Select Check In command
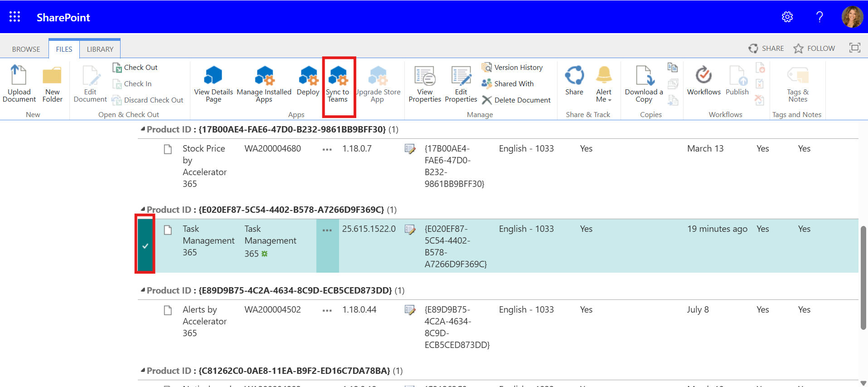Image resolution: width=868 pixels, height=387 pixels. pos(132,84)
